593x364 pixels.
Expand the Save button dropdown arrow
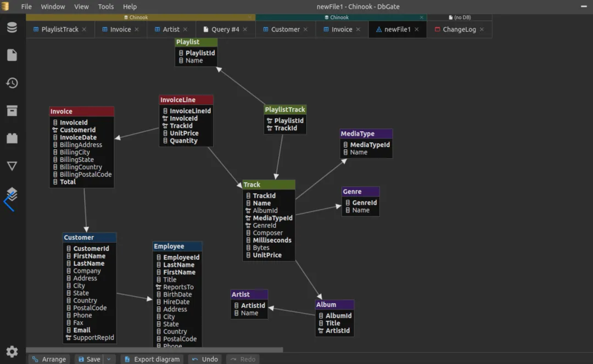click(x=108, y=359)
